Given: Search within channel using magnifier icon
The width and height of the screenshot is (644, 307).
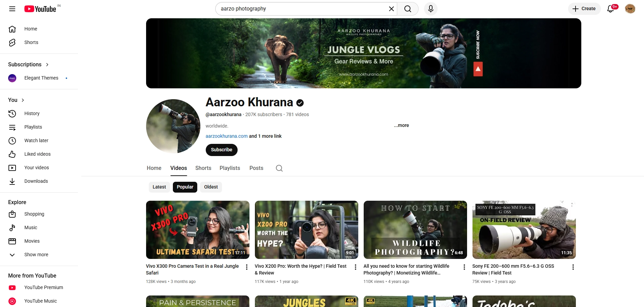Looking at the screenshot, I should pos(279,168).
